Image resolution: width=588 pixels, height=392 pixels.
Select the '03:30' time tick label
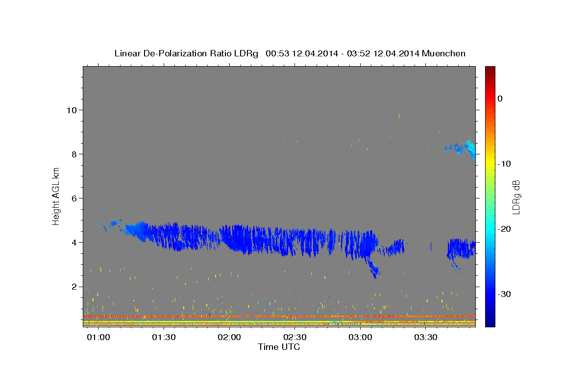coord(426,338)
